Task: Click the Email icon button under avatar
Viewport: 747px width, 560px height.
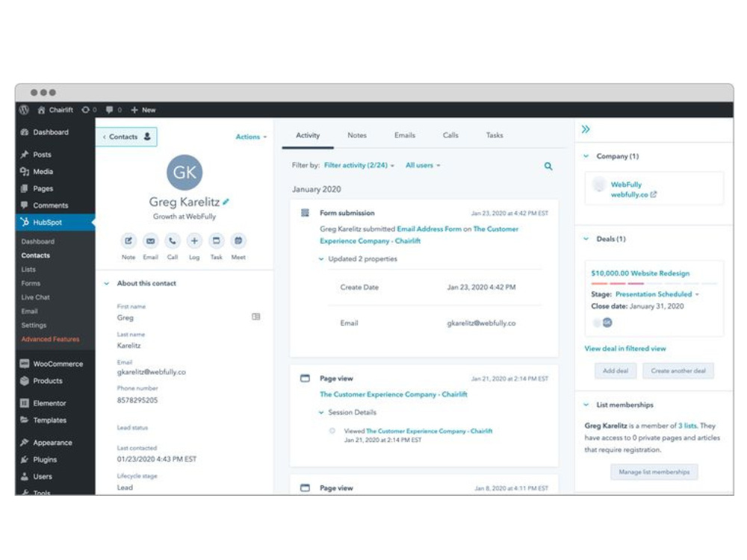Action: (x=150, y=241)
